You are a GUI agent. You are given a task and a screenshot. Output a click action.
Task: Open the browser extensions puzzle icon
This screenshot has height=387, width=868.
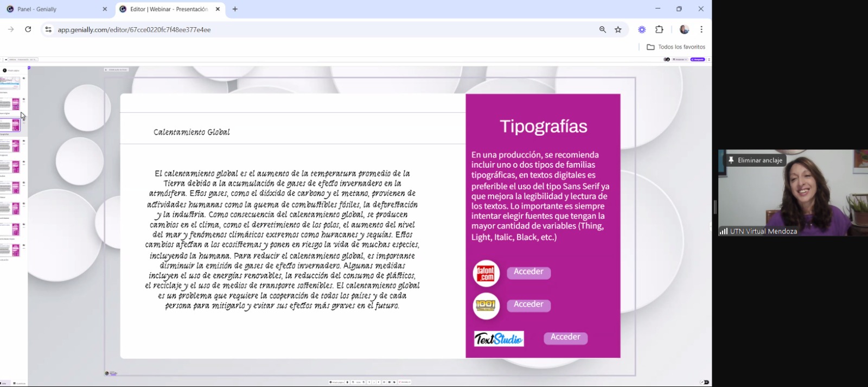pyautogui.click(x=659, y=30)
